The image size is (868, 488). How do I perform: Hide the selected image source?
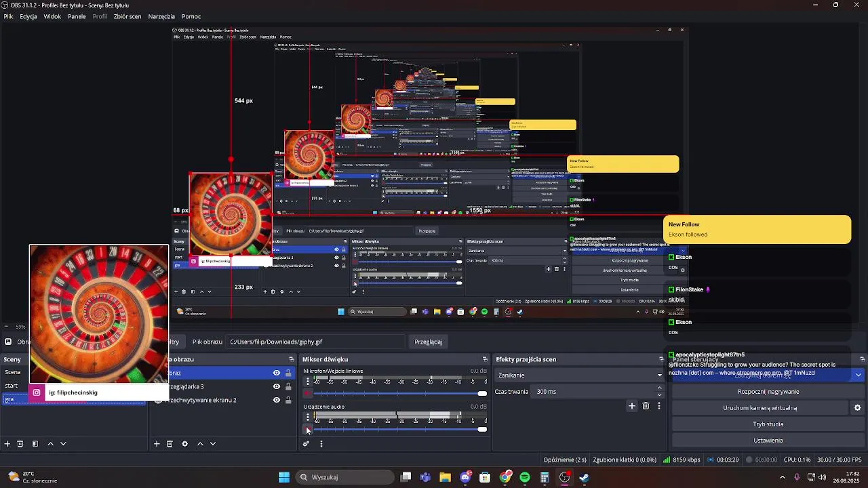coord(277,373)
